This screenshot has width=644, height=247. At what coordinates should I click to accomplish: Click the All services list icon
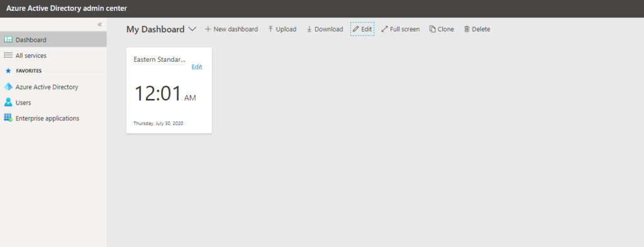pyautogui.click(x=8, y=55)
